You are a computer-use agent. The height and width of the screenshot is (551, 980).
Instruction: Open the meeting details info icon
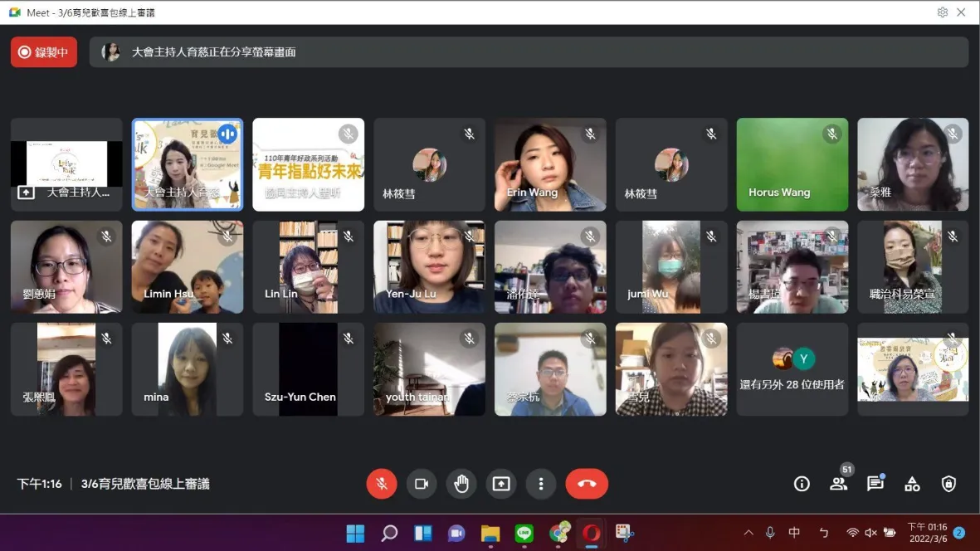[x=802, y=484]
